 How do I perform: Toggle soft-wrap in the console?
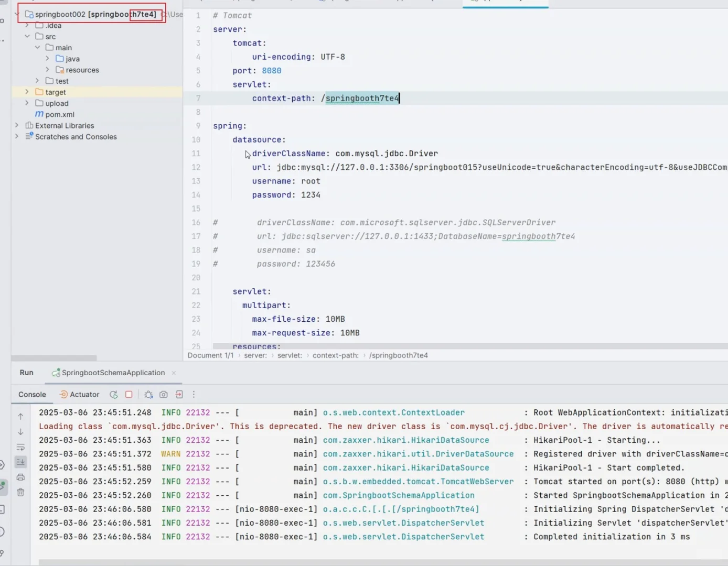pyautogui.click(x=20, y=447)
